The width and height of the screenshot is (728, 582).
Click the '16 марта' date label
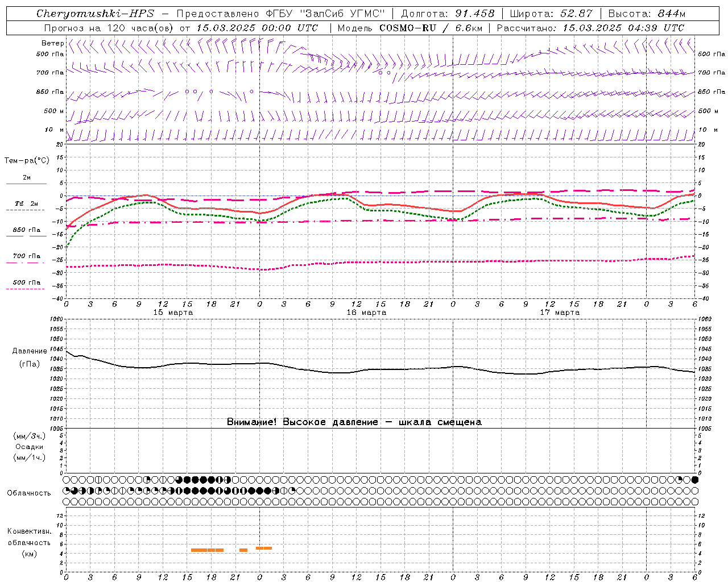click(366, 313)
